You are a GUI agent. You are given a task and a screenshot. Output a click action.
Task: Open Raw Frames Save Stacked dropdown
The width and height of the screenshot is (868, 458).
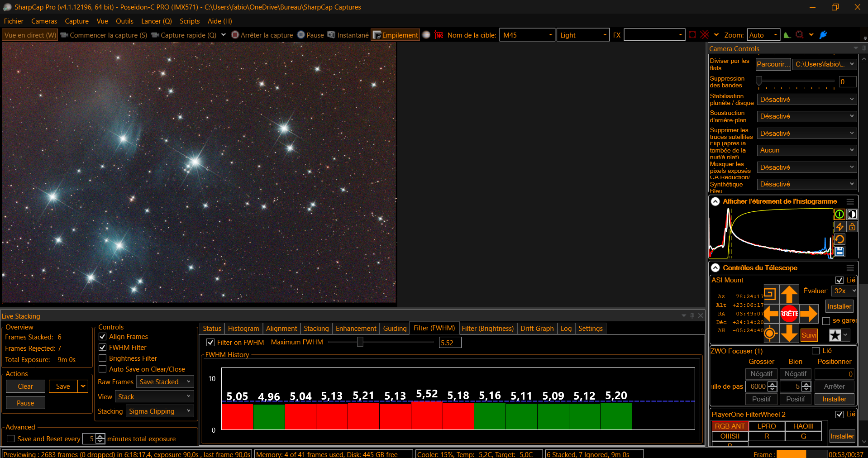[x=166, y=382]
